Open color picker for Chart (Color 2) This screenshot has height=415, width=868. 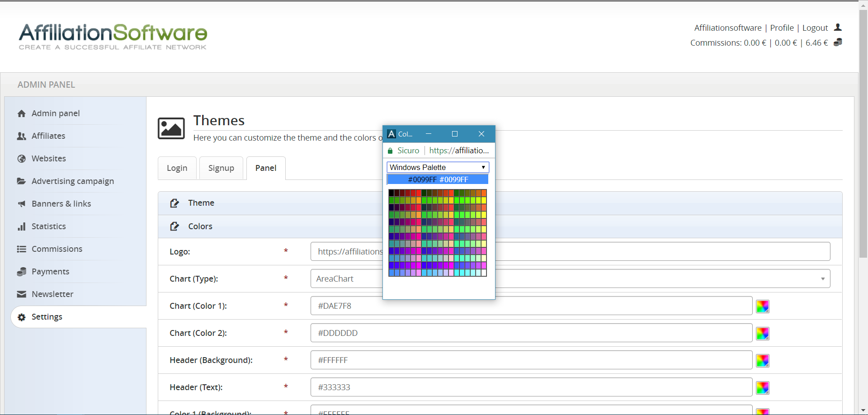point(763,334)
